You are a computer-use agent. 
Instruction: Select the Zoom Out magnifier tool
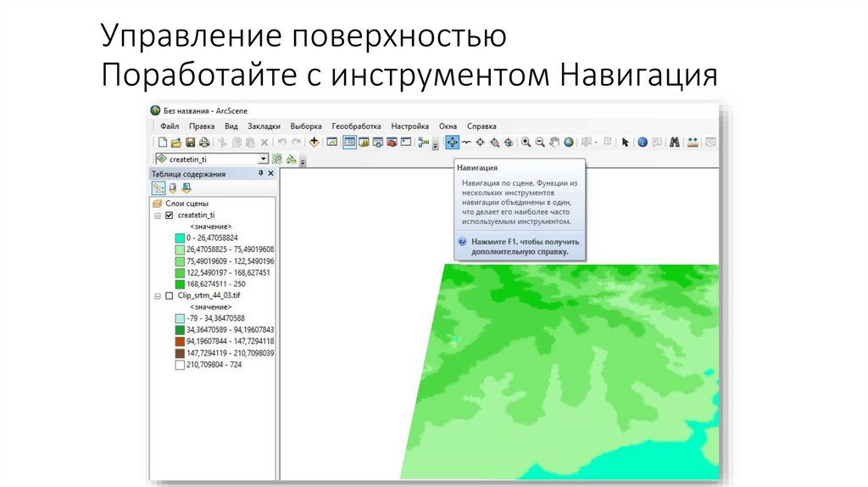tap(540, 143)
